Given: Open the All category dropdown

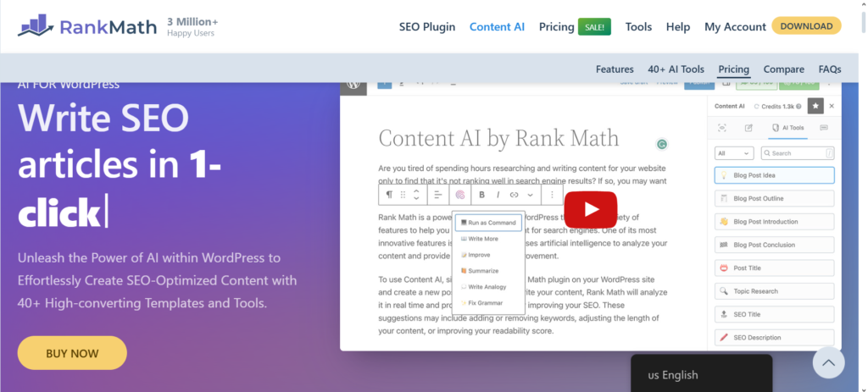Looking at the screenshot, I should click(734, 153).
